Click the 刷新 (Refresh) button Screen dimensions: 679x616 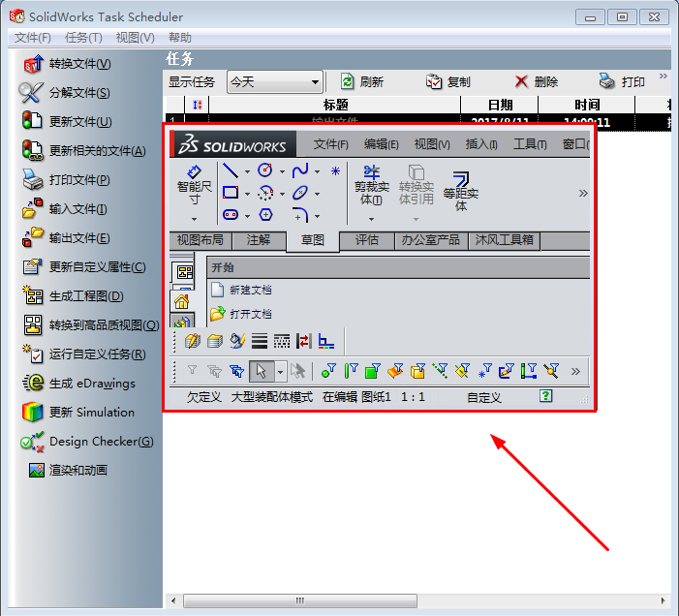click(362, 82)
